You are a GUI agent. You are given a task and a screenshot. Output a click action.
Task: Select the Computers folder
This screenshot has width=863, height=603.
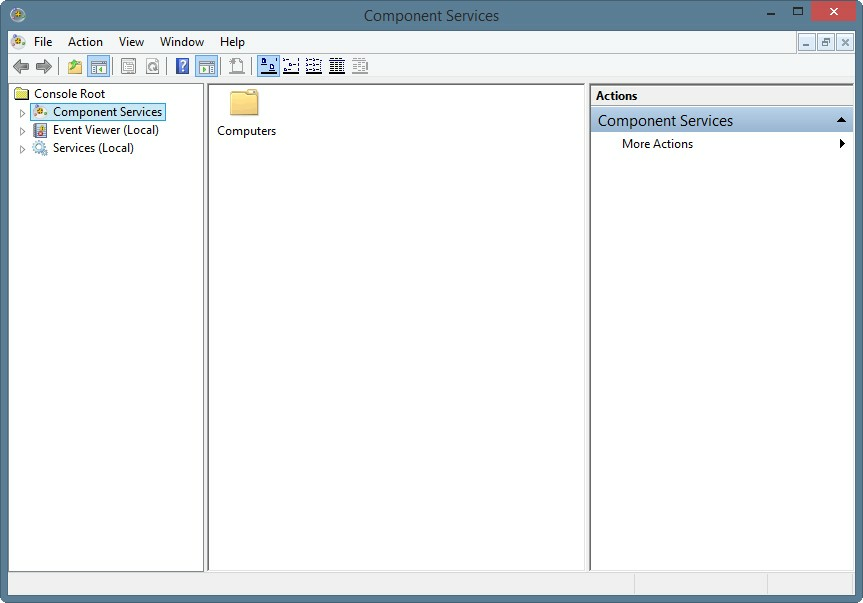tap(245, 112)
